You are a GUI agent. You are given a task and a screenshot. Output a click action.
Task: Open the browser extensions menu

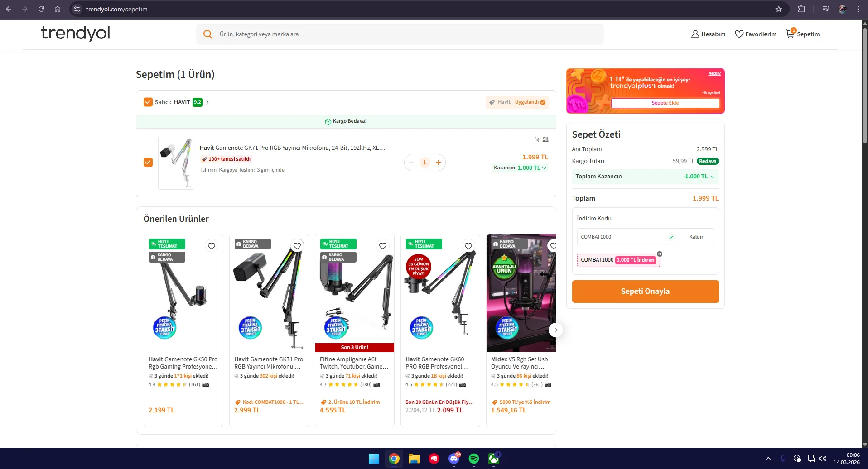[x=802, y=9]
